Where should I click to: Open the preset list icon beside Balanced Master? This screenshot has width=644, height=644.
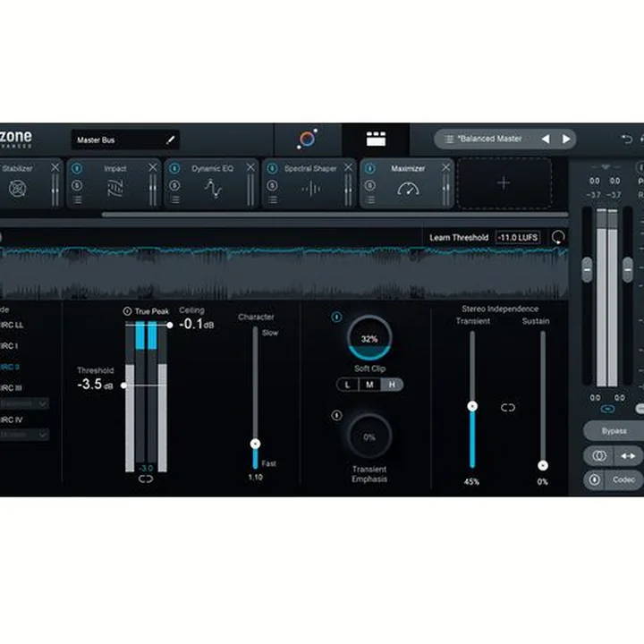click(x=449, y=140)
